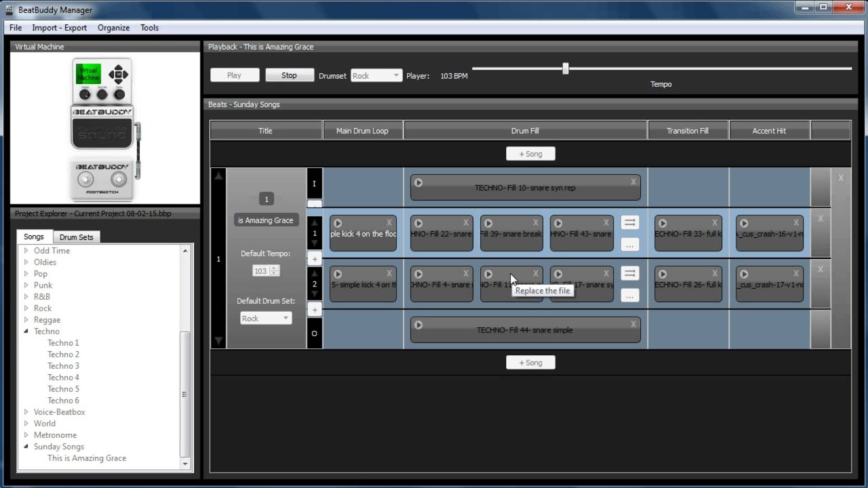
Task: Remove transition Fill 33 with its X
Action: (x=715, y=222)
